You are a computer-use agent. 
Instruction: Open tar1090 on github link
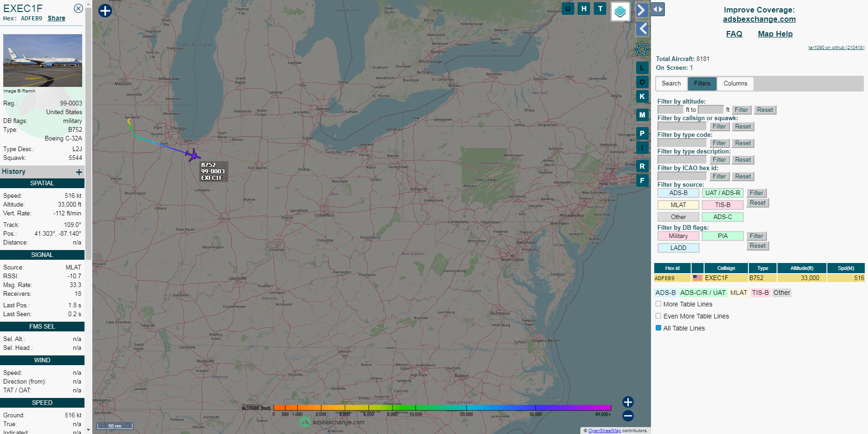click(836, 47)
